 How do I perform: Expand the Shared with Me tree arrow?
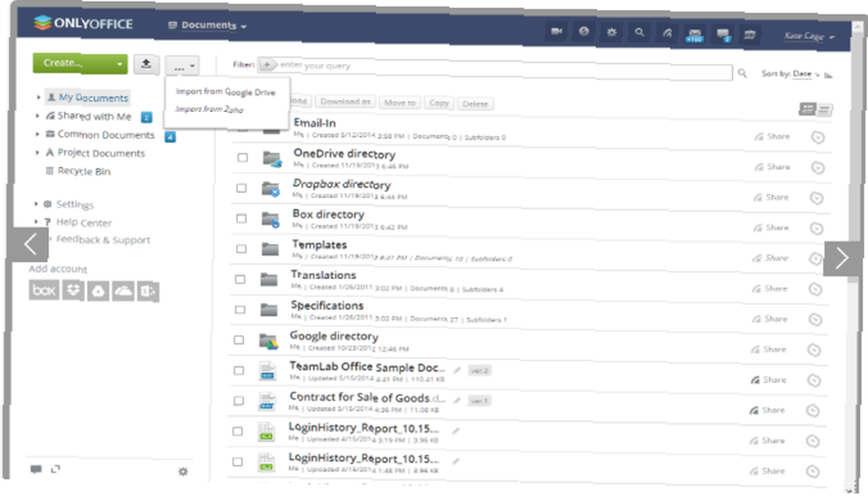pos(37,116)
